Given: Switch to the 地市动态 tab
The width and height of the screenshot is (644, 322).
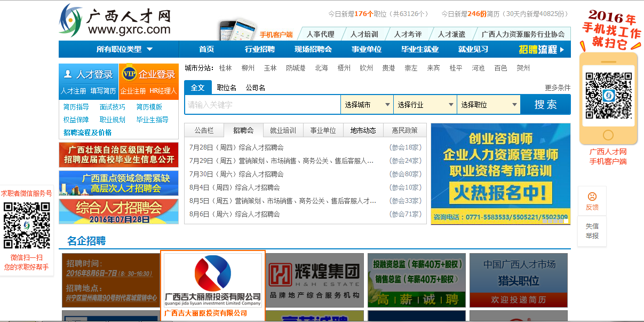Looking at the screenshot, I should point(363,130).
